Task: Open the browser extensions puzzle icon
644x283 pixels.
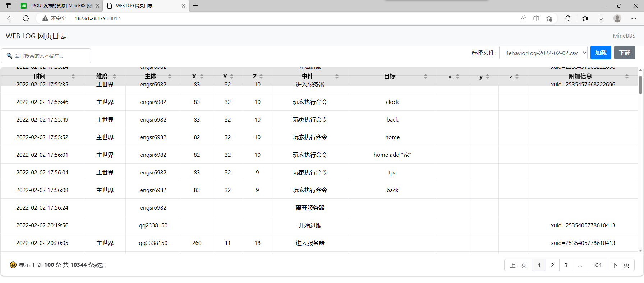Action: [567, 18]
